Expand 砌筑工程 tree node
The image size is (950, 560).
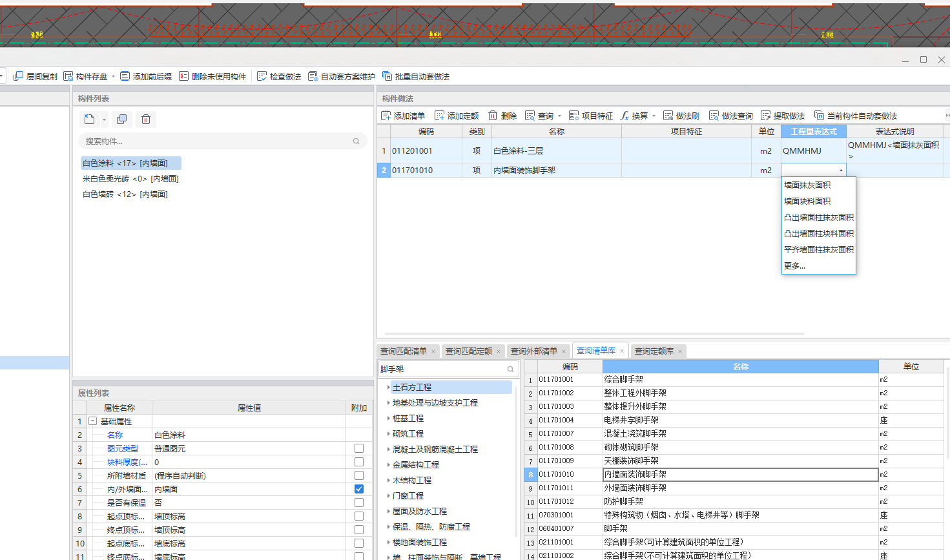[388, 433]
